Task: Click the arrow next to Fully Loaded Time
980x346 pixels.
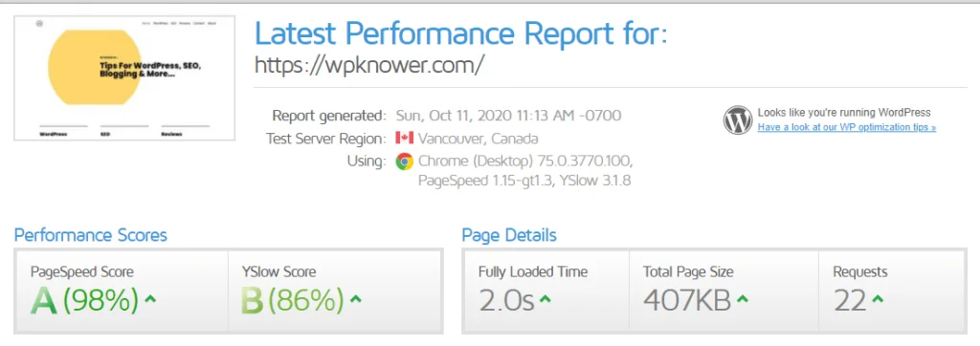Action: [545, 299]
